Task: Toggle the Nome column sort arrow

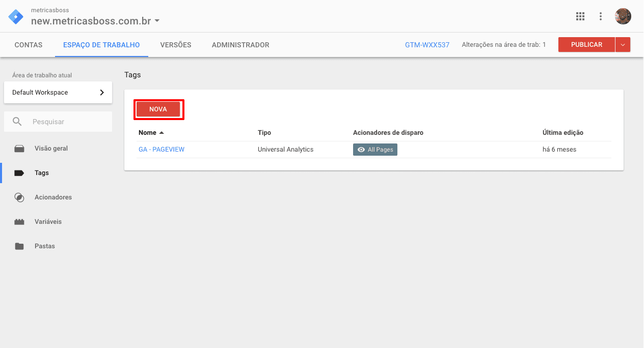Action: click(163, 132)
